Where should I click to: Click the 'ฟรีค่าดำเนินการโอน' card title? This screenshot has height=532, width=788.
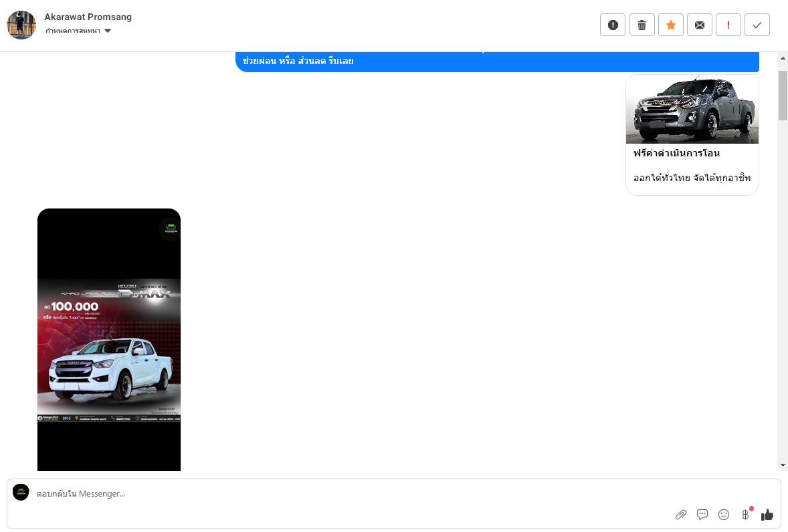coord(676,153)
